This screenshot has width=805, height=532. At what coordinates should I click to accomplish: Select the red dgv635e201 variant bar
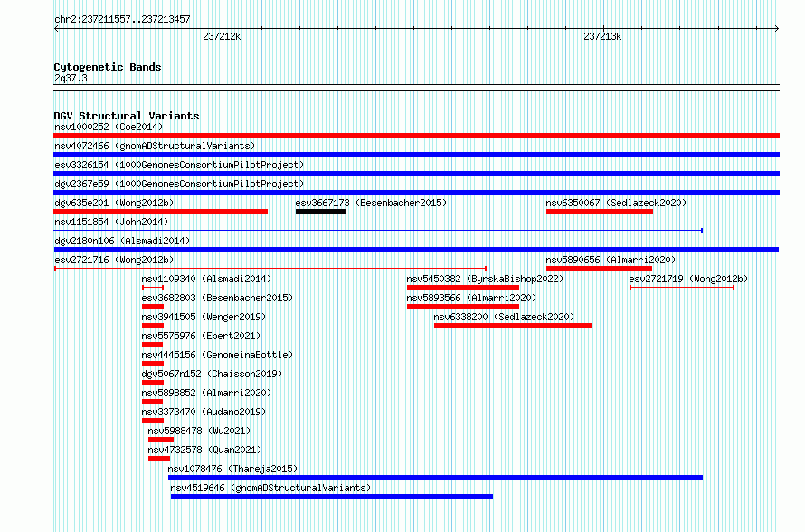(x=160, y=212)
